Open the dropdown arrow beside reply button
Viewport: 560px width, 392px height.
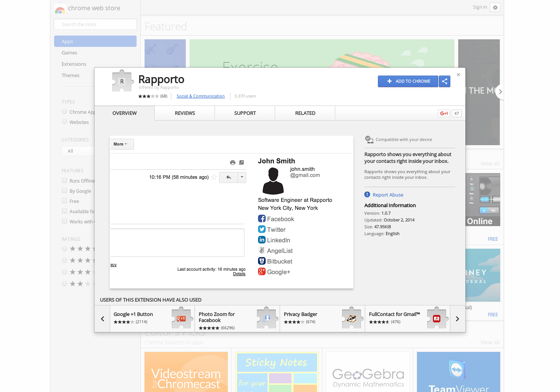(242, 177)
